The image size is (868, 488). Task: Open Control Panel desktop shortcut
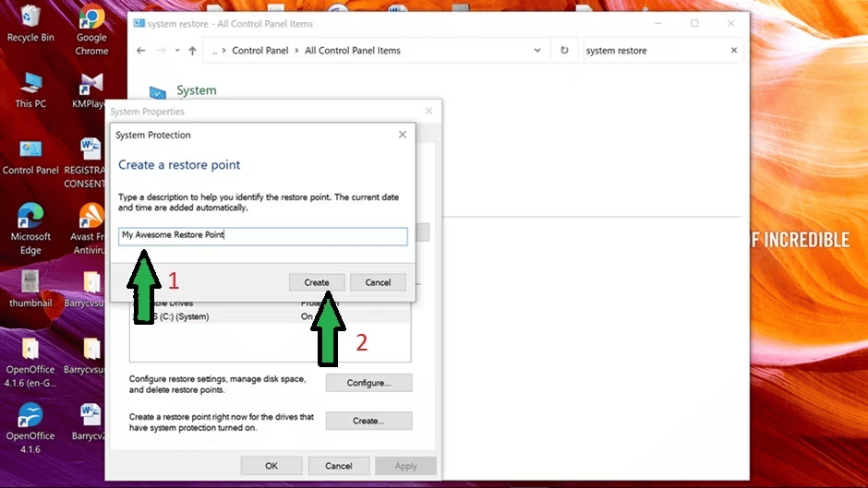tap(30, 157)
